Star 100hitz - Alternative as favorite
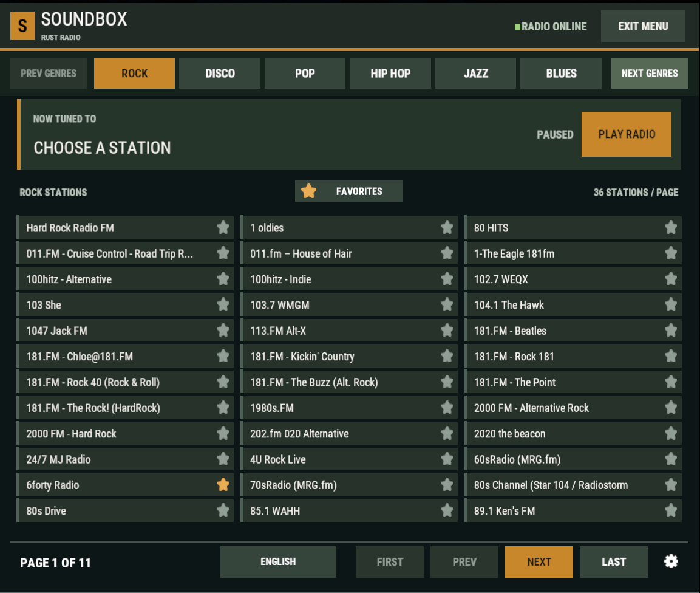This screenshot has width=700, height=593. click(223, 279)
